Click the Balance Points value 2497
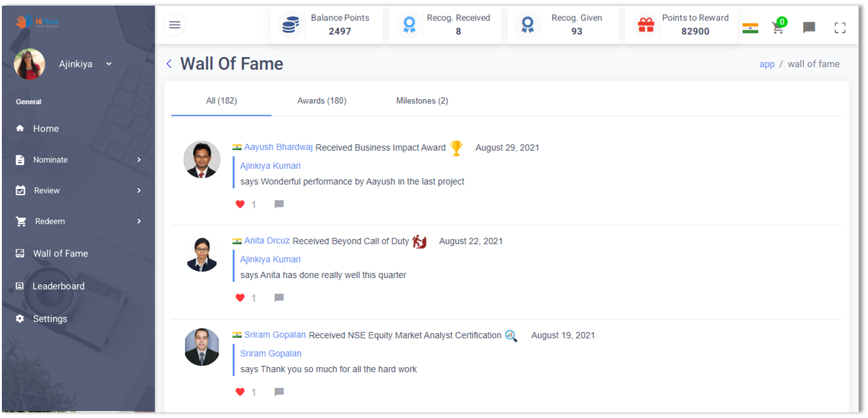 coord(340,31)
